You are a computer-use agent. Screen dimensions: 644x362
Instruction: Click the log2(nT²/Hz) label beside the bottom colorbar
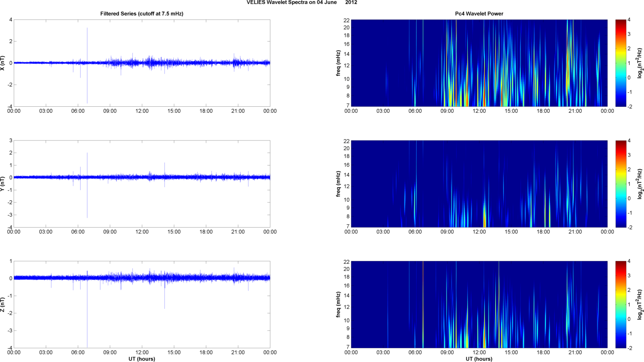coord(640,305)
